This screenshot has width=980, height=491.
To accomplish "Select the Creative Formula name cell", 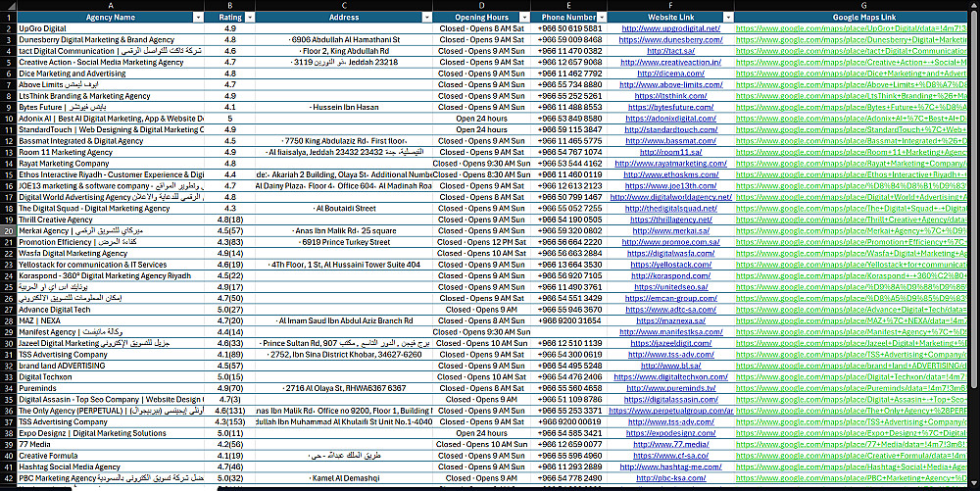I will click(111, 456).
